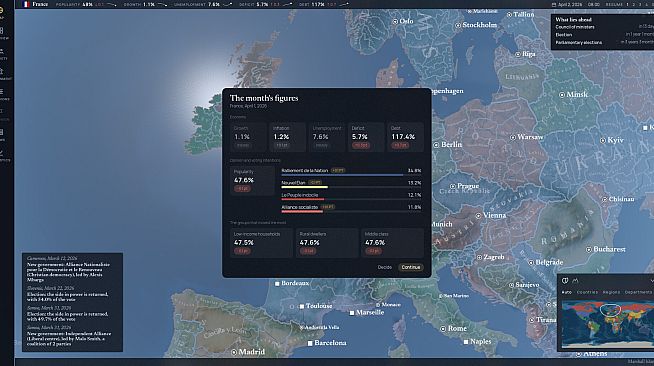Open the list icon in the left sidebar
Viewport: 654px width, 366px height.
click(x=2, y=92)
